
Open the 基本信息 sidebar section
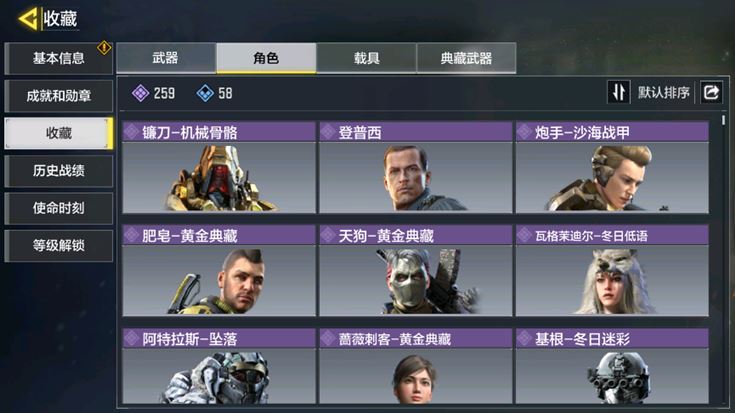pos(59,58)
